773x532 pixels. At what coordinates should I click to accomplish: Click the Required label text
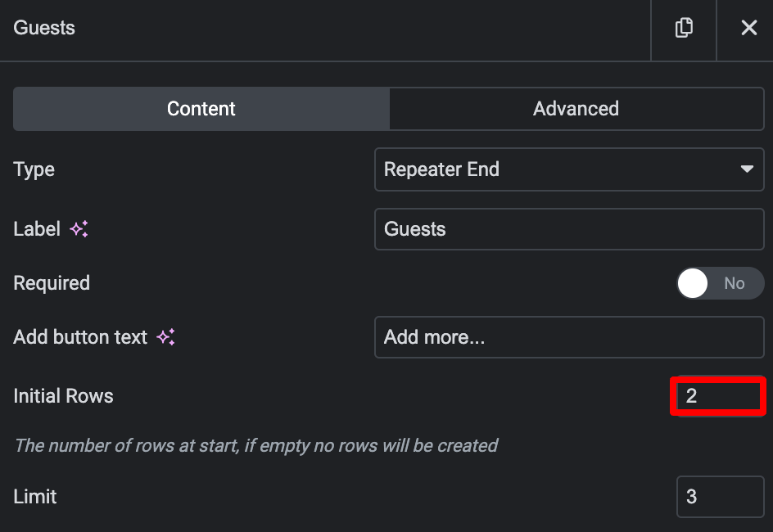point(52,283)
